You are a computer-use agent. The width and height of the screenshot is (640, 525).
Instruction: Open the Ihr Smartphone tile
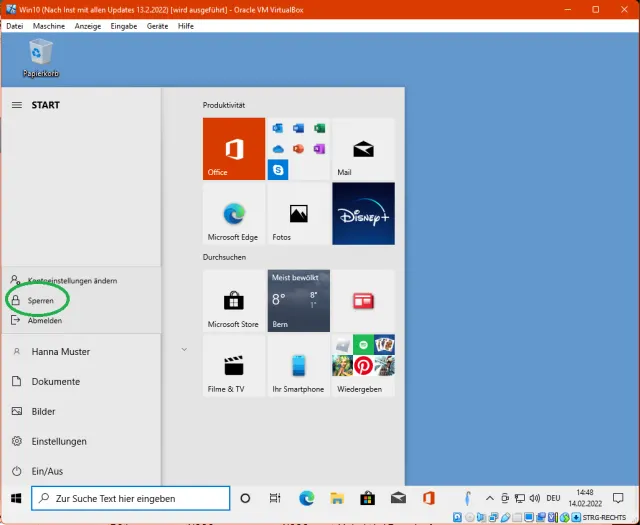pos(298,365)
